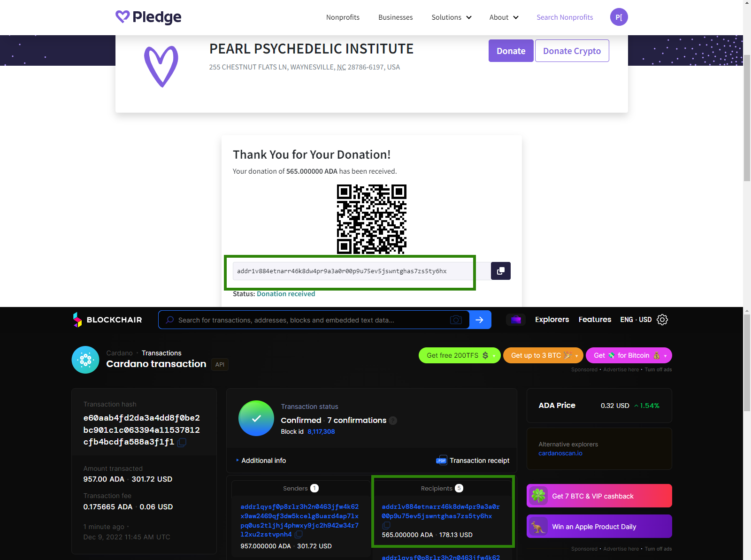Open the About dropdown menu
This screenshot has width=751, height=560.
(x=504, y=17)
